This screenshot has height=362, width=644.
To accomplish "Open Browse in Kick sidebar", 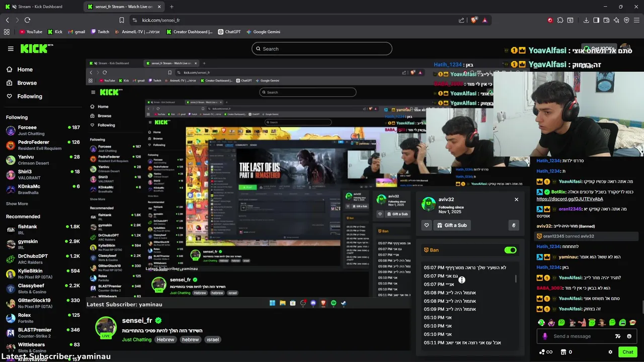I will pyautogui.click(x=22, y=83).
